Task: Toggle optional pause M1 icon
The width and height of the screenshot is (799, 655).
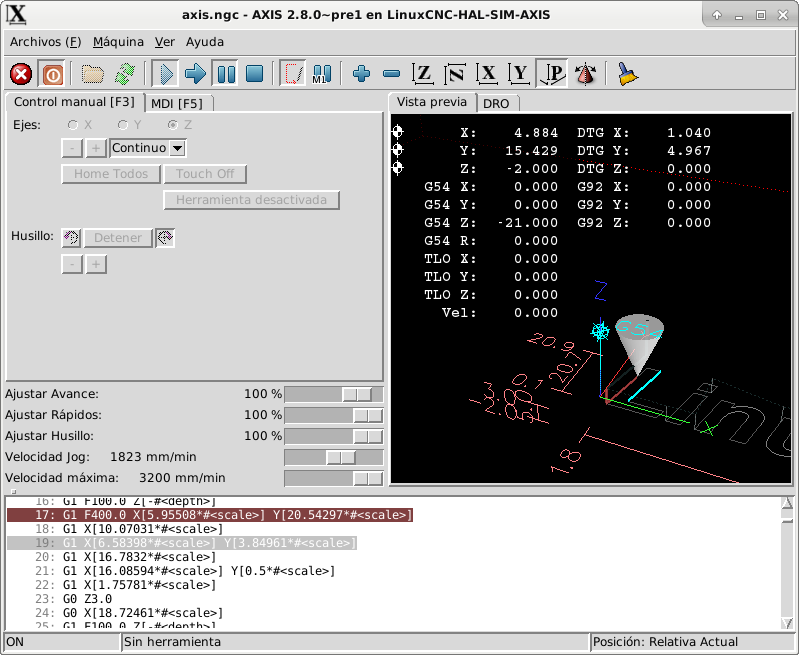Action: [x=322, y=74]
